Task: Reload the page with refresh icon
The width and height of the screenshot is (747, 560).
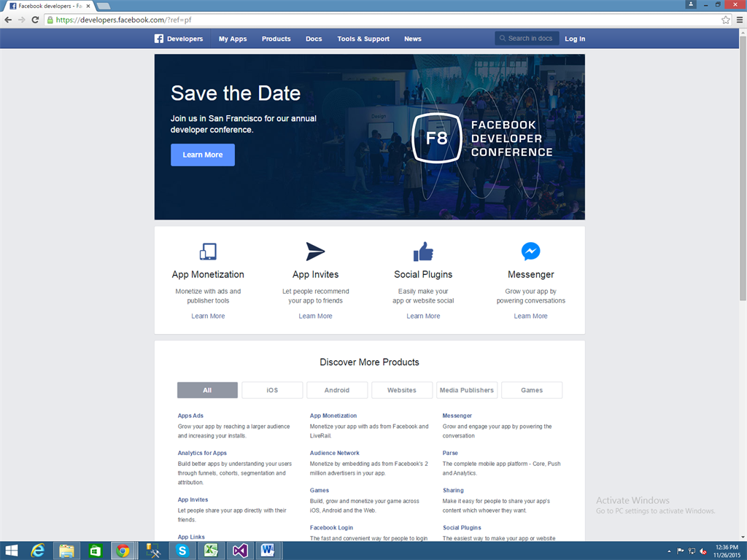Action: pyautogui.click(x=35, y=20)
